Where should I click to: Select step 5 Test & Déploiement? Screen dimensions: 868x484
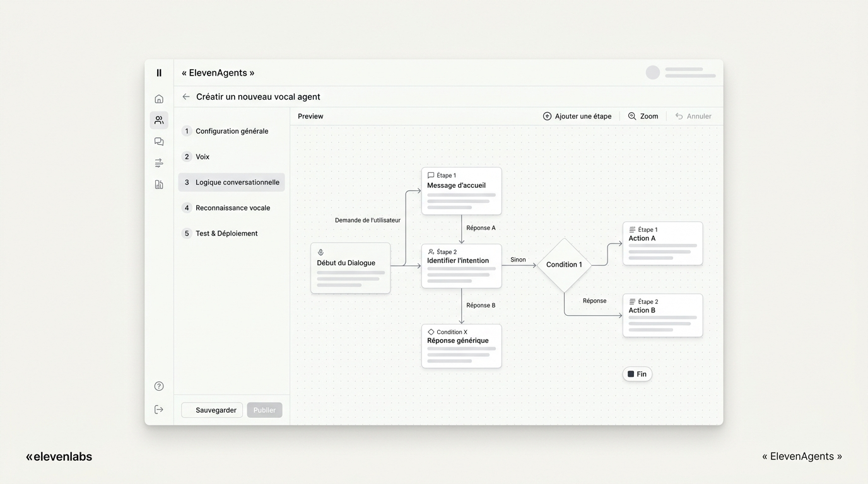coord(232,234)
